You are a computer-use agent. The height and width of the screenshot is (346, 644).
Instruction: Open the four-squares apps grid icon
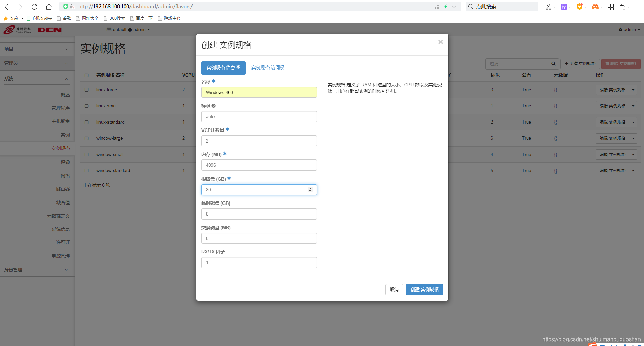(611, 7)
